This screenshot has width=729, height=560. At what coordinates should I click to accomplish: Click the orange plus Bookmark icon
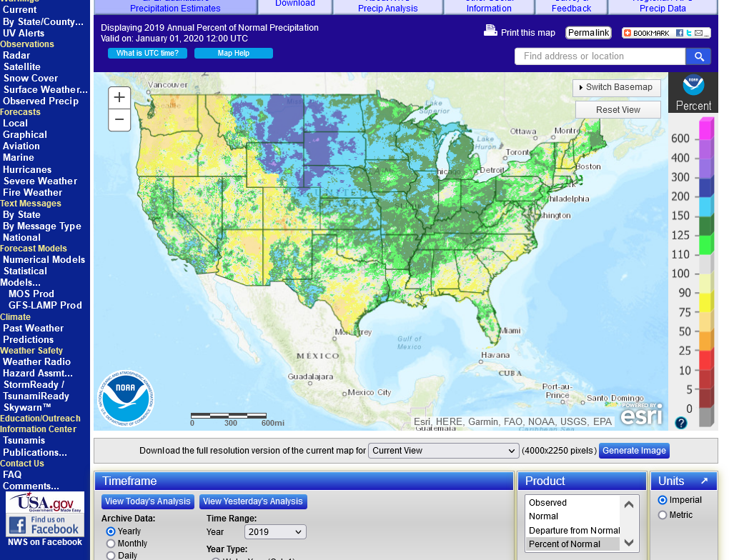coord(628,33)
